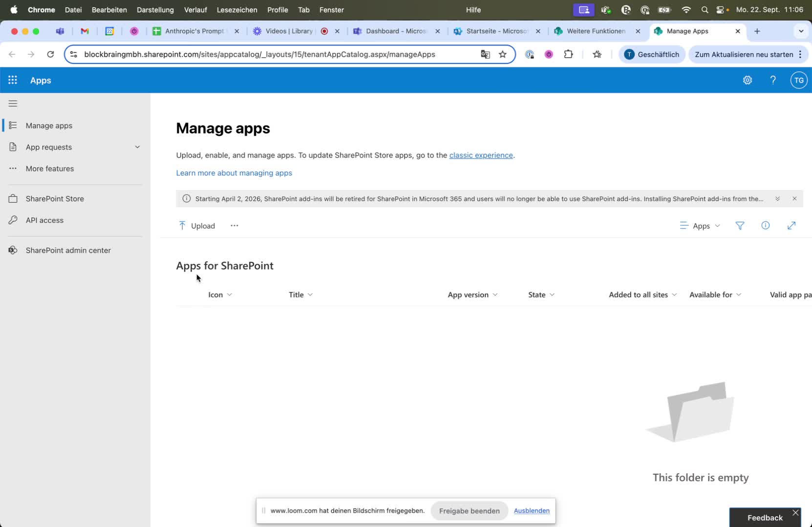Enter full-screen content expand mode
812x527 pixels.
[x=791, y=225]
